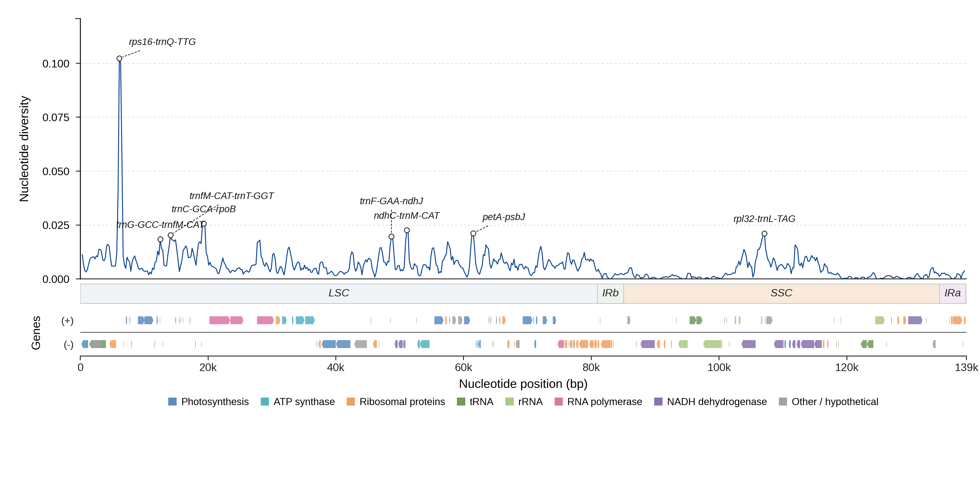
Task: Click the 'Photosynthesis' legend label
Action: [x=215, y=402]
